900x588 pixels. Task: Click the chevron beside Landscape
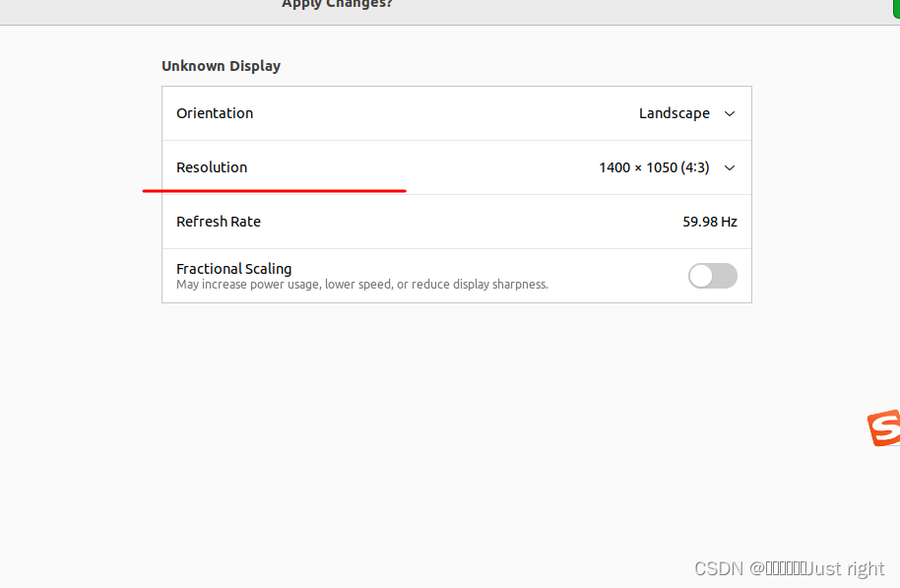coord(729,113)
